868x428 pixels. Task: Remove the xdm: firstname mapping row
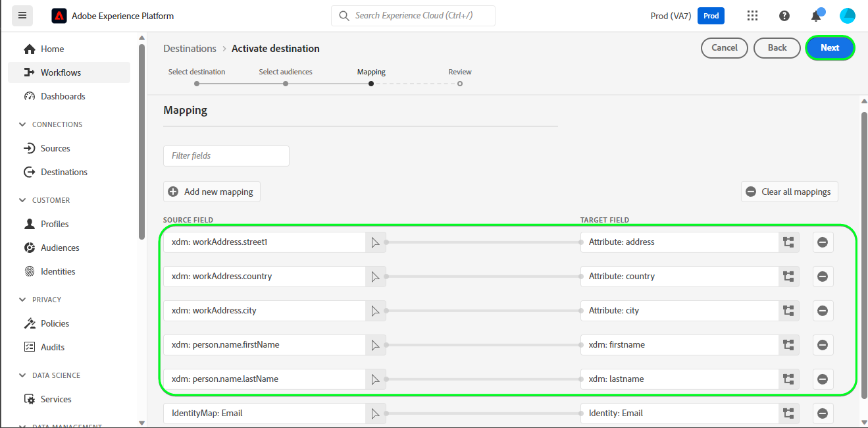823,345
